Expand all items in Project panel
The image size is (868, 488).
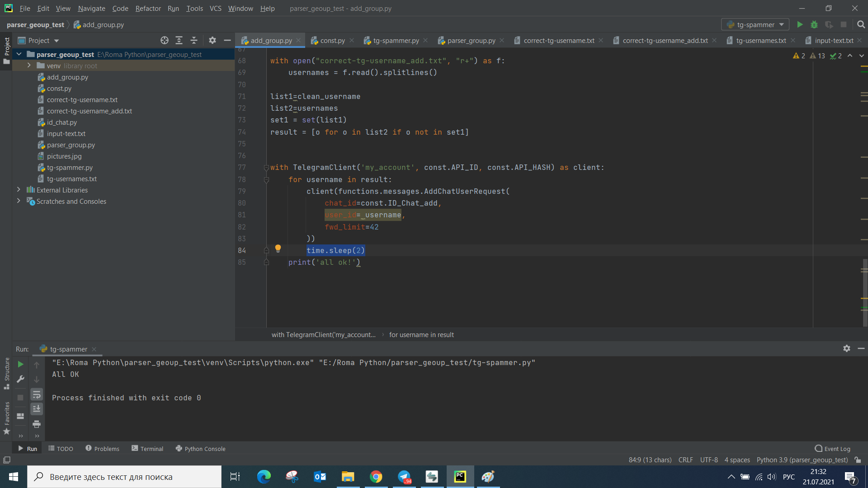click(179, 41)
